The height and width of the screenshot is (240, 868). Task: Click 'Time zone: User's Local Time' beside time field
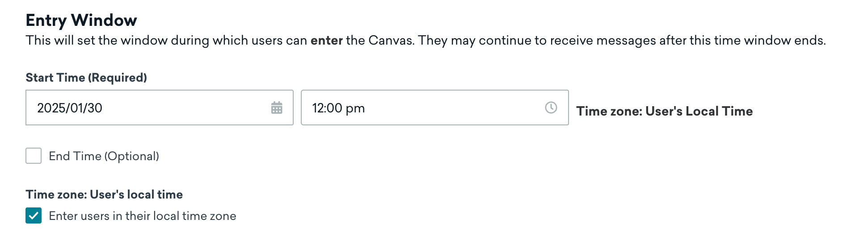pyautogui.click(x=664, y=111)
